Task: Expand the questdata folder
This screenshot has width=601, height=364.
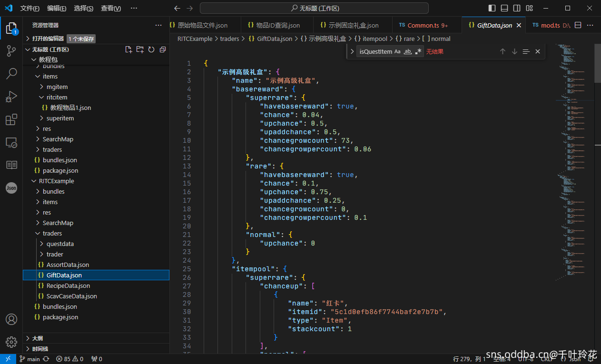Action: click(96, 244)
